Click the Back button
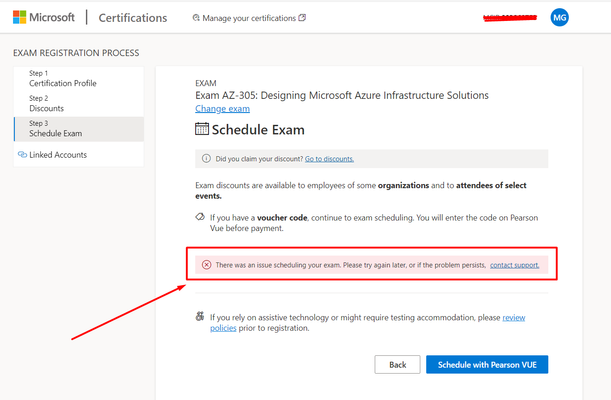 (397, 365)
